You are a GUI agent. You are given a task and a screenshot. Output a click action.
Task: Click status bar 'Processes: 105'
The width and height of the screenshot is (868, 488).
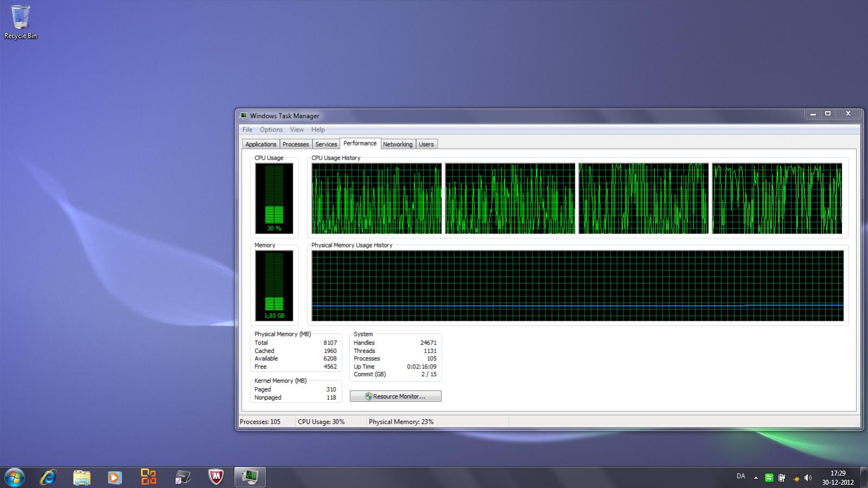pyautogui.click(x=260, y=422)
